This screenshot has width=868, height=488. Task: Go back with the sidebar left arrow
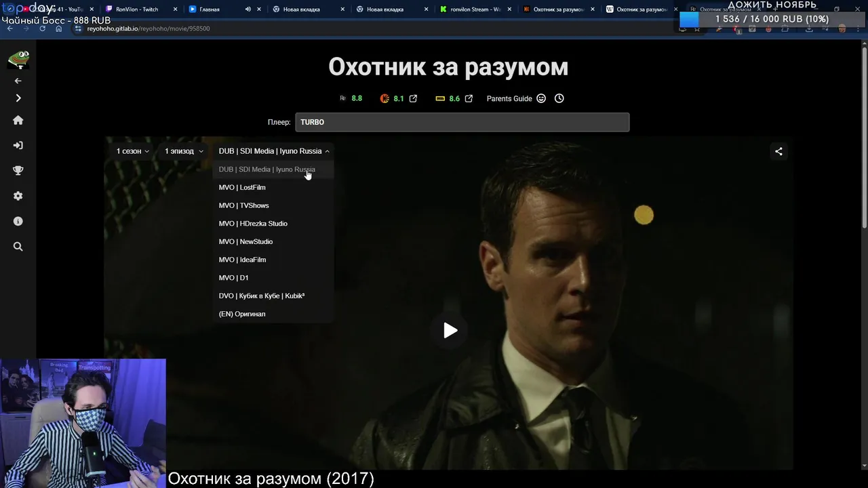[x=18, y=81]
